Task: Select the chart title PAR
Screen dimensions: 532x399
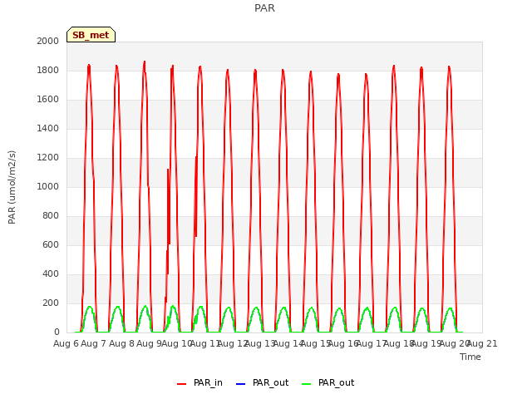Action: point(264,7)
